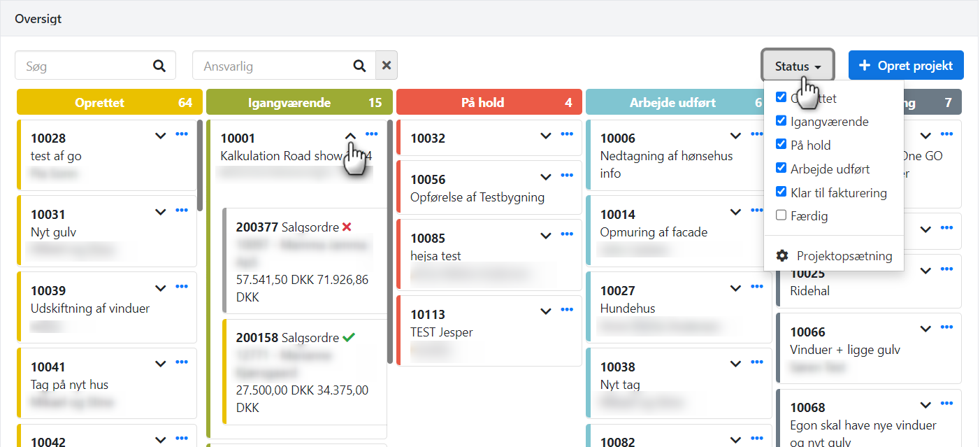Uncheck the Igangværende status checkbox

(781, 121)
